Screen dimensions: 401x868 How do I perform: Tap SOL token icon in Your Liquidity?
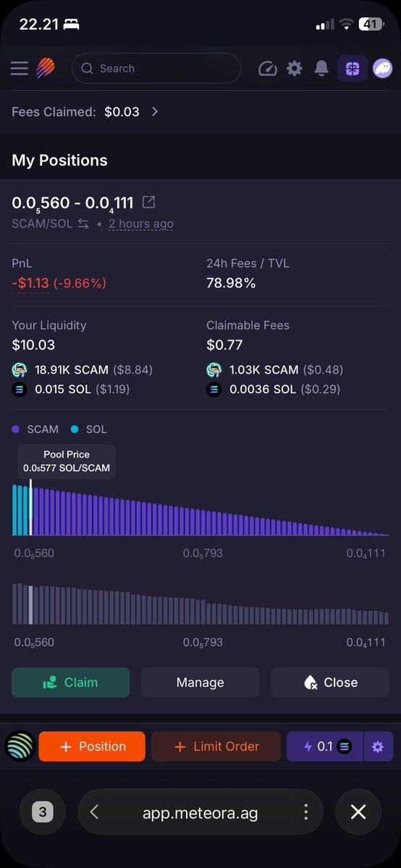20,389
